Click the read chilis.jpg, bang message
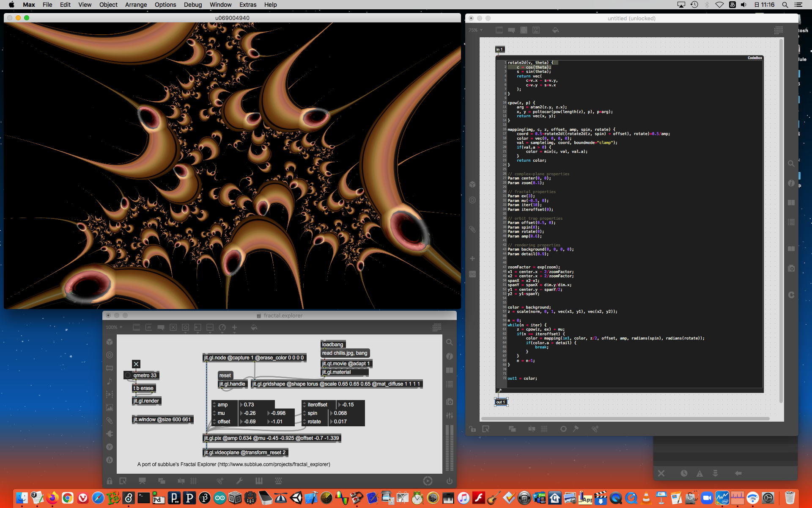 click(345, 353)
